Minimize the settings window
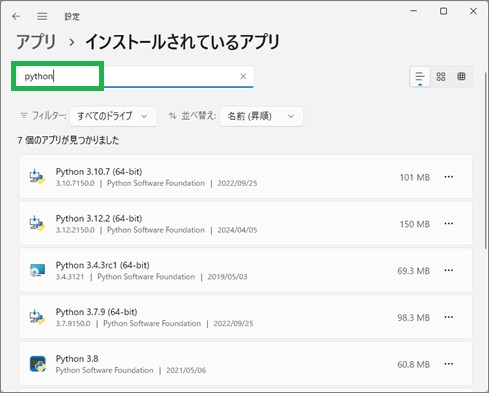The height and width of the screenshot is (393, 489). [414, 11]
